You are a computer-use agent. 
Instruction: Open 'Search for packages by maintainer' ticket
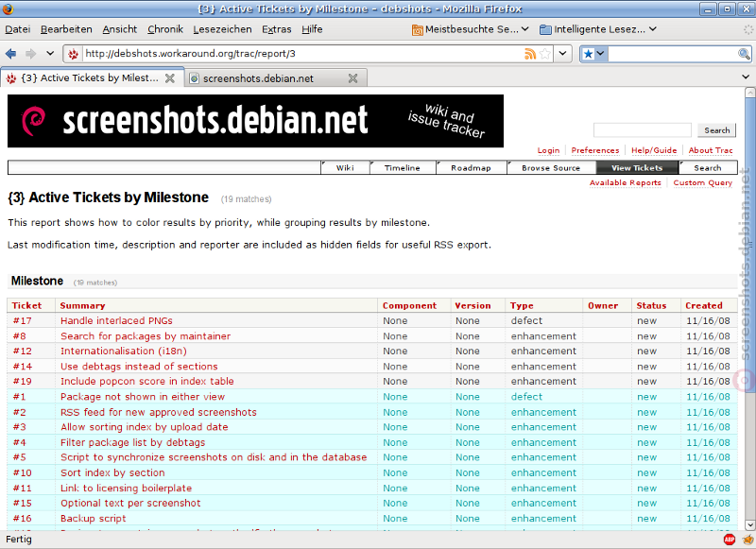pyautogui.click(x=146, y=336)
